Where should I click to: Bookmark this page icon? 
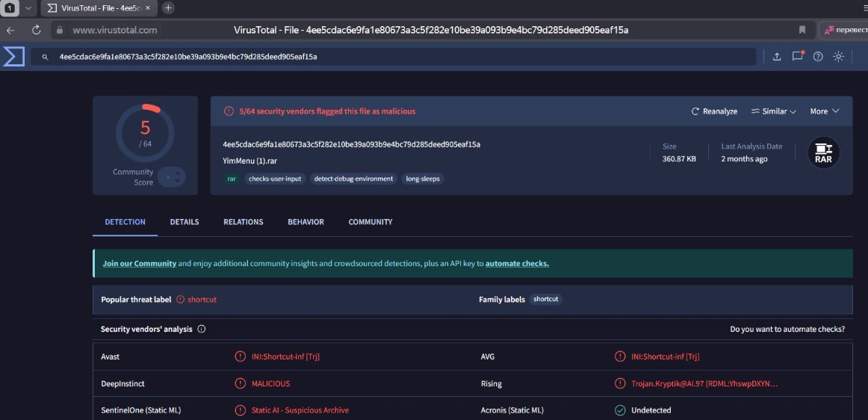(802, 30)
